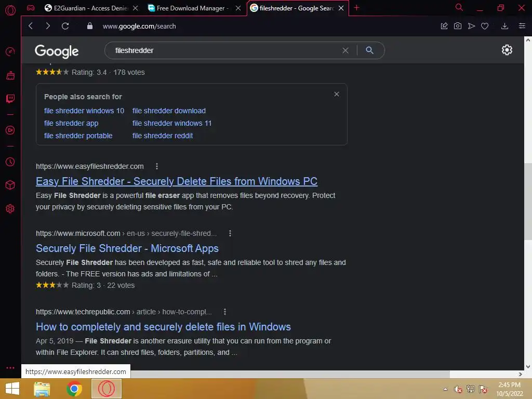Open Google Chrome from taskbar
This screenshot has width=532, height=399.
pos(74,389)
